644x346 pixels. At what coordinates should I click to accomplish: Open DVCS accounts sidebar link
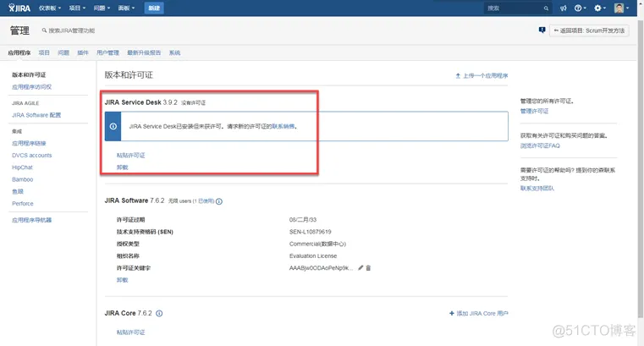(x=31, y=155)
